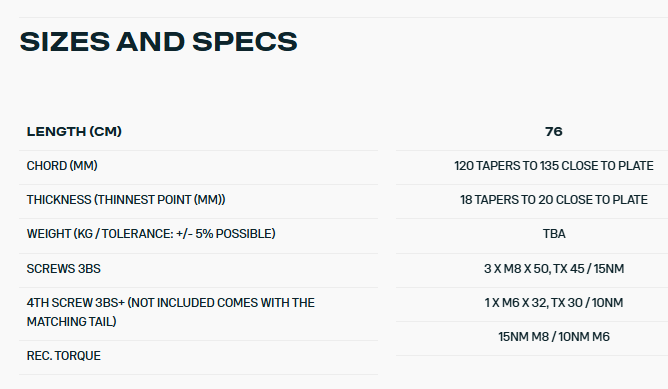The image size is (668, 389).
Task: Click the TBA weight value
Action: [x=554, y=233]
